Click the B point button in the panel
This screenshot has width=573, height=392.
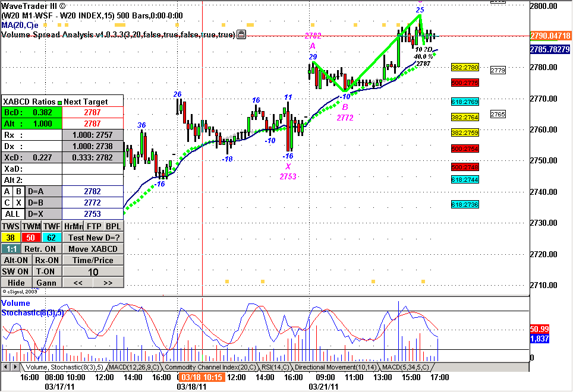18,191
